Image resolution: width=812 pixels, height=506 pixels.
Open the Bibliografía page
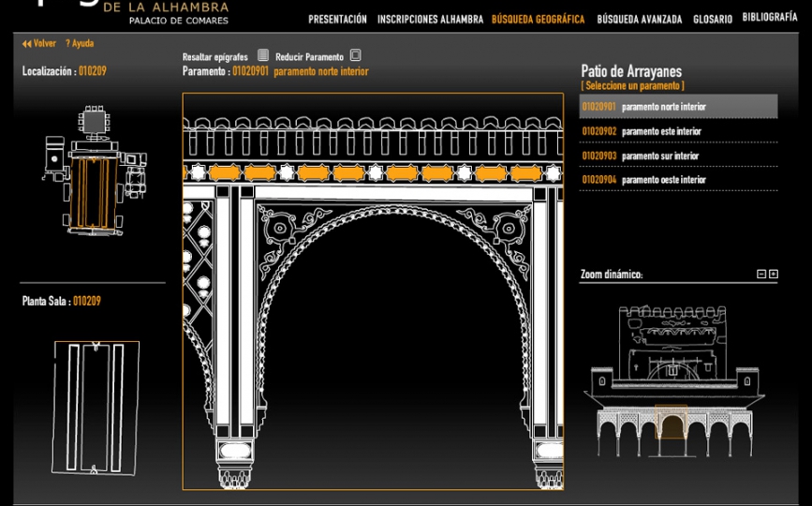[769, 18]
